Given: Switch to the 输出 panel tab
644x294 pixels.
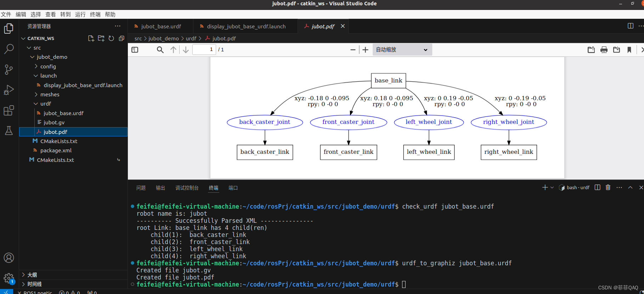Looking at the screenshot, I should click(x=160, y=188).
